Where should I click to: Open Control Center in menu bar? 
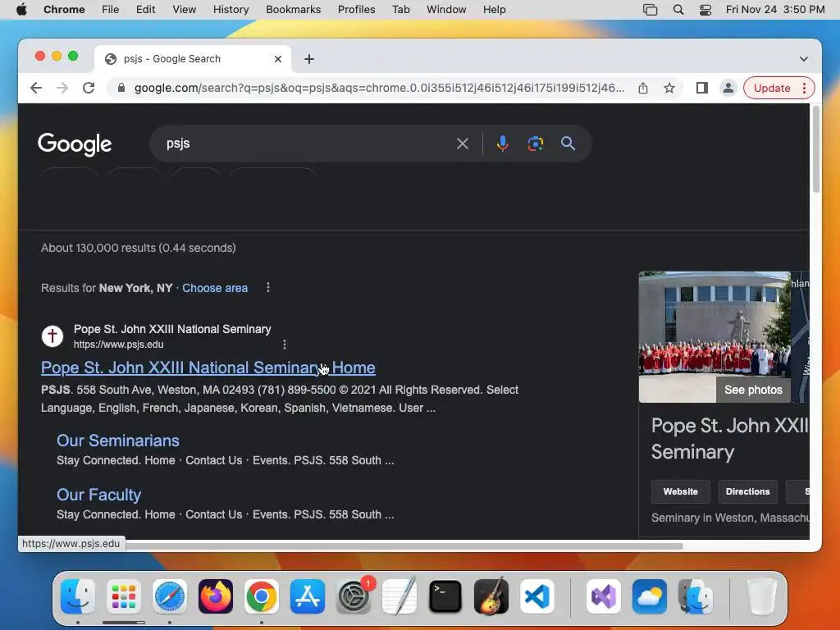pos(705,10)
